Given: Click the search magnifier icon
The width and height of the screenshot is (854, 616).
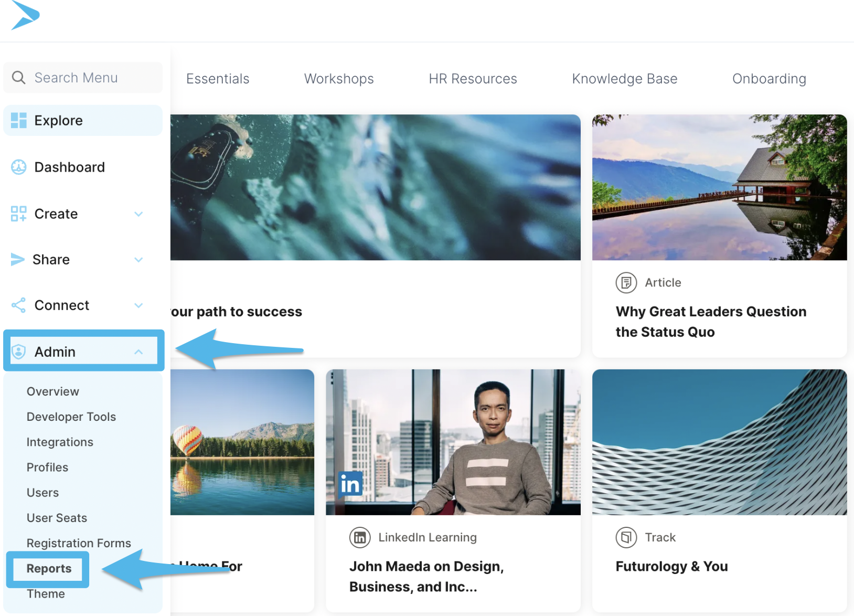Looking at the screenshot, I should pos(18,78).
